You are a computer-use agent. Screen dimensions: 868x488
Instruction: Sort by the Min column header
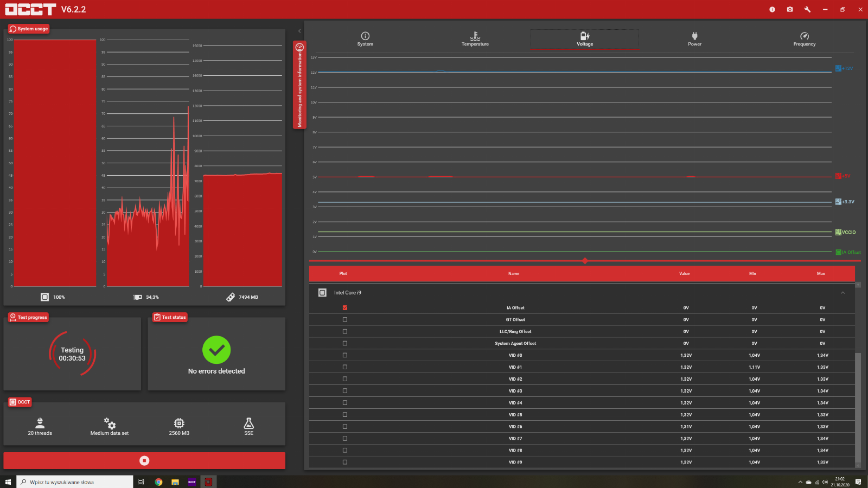(x=753, y=274)
